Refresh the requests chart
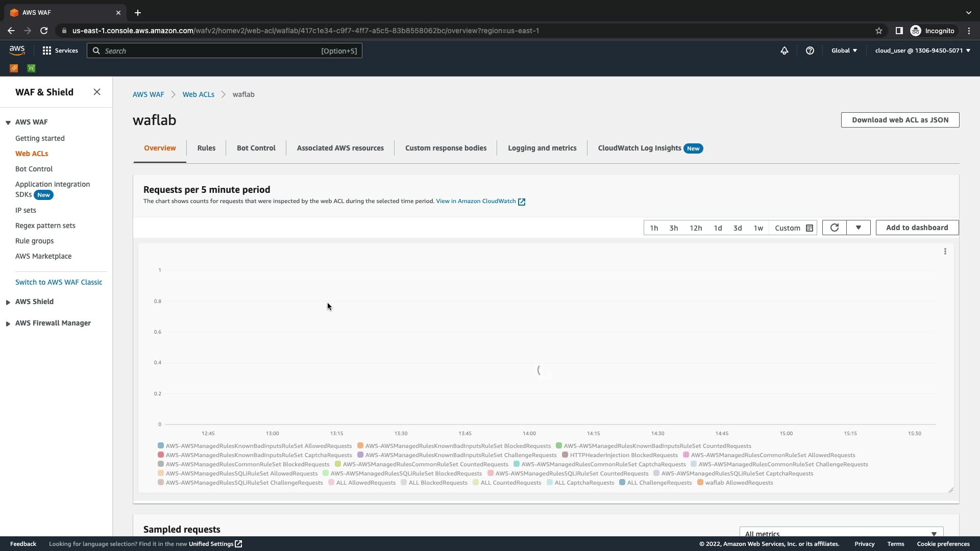Screen dimensions: 980x551 pos(834,228)
